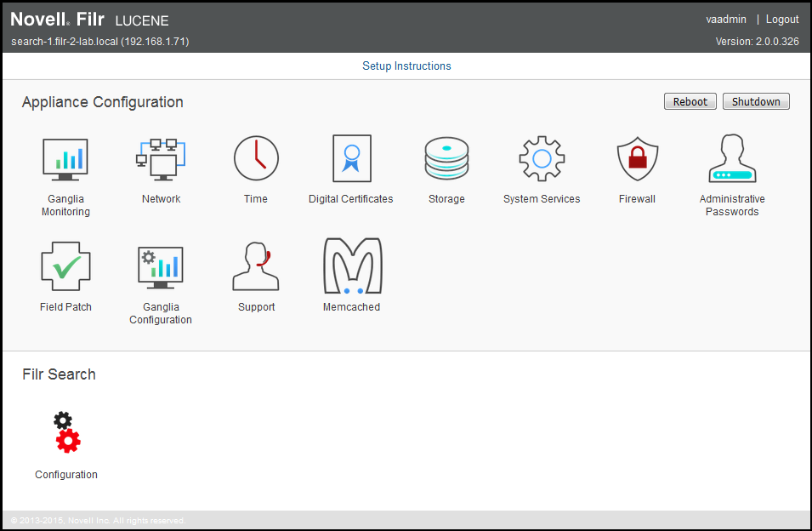Click the search-1.filr-2-lab.local hostname text

(x=100, y=42)
